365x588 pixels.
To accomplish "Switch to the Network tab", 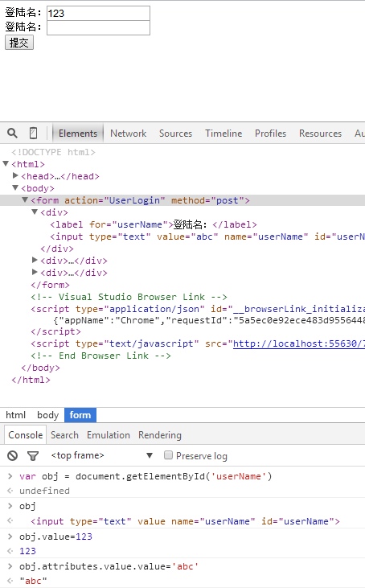I will [x=128, y=134].
